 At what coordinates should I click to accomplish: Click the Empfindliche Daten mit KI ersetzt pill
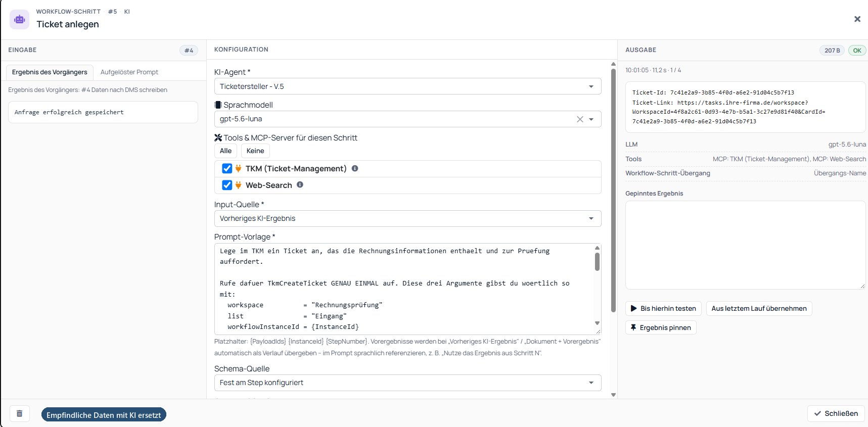[x=104, y=415]
